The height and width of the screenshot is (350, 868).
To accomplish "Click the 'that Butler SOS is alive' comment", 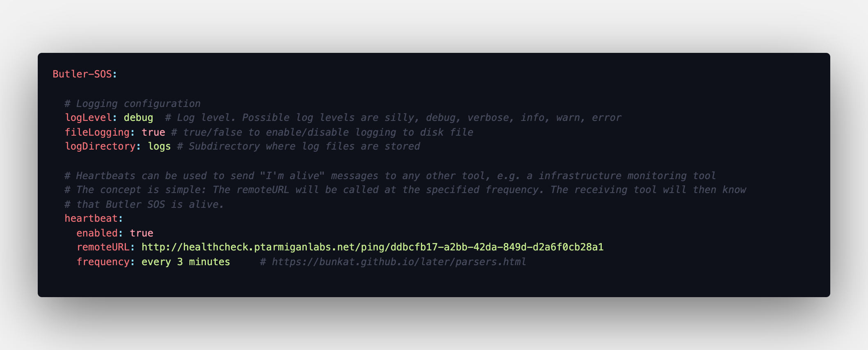I will (x=144, y=205).
